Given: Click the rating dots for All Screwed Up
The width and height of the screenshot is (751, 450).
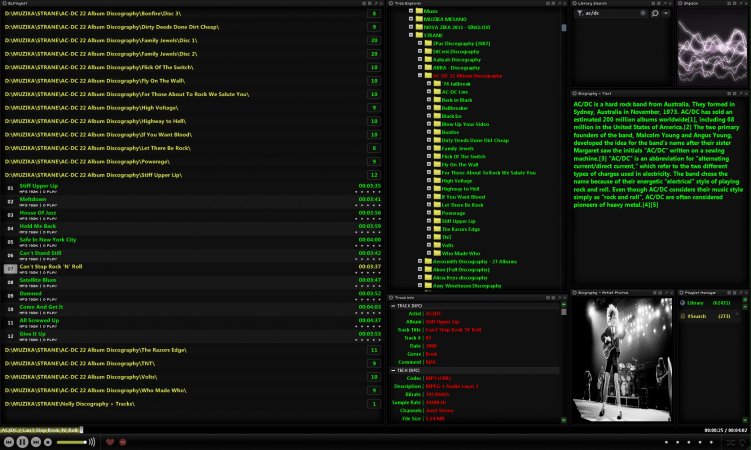Looking at the screenshot, I should [368, 326].
